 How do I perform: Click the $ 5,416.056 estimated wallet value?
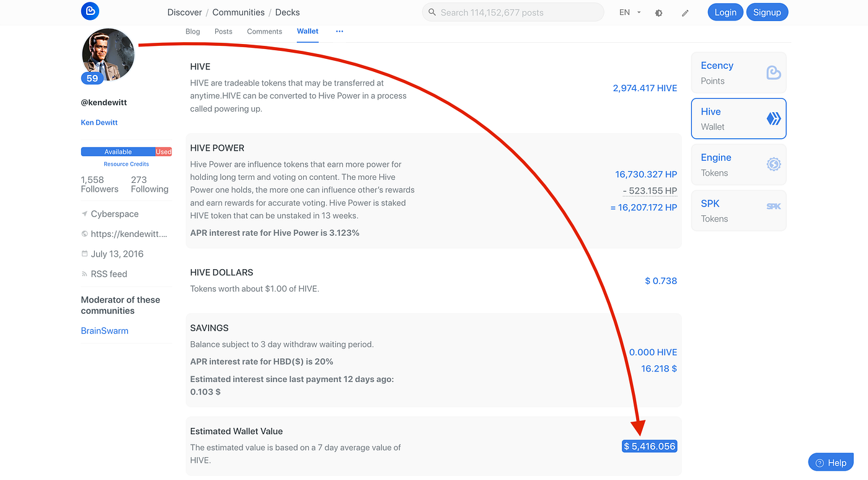click(650, 447)
